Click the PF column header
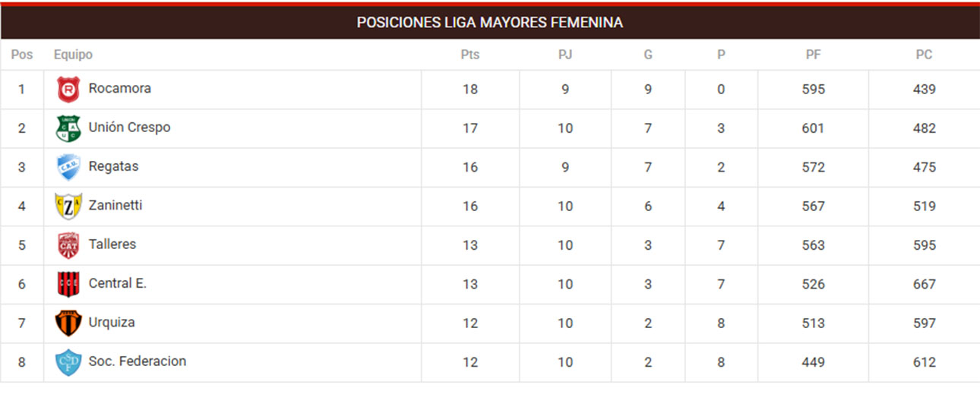 point(813,55)
